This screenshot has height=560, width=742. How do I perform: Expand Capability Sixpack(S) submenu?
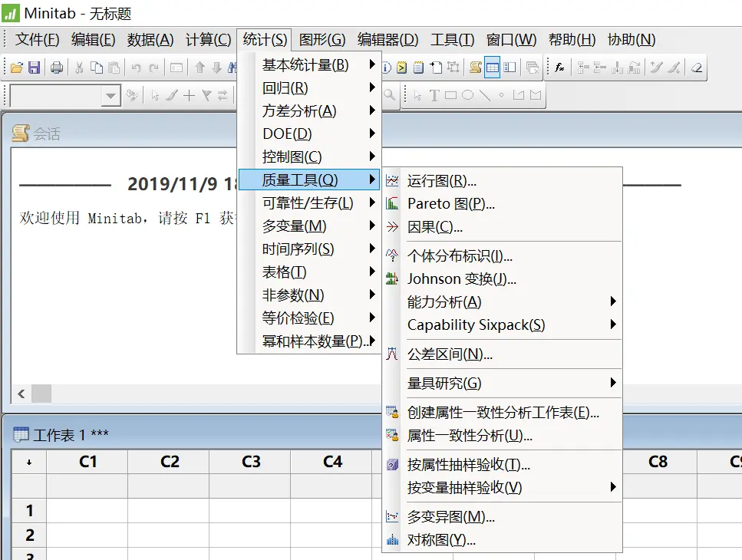tap(502, 325)
